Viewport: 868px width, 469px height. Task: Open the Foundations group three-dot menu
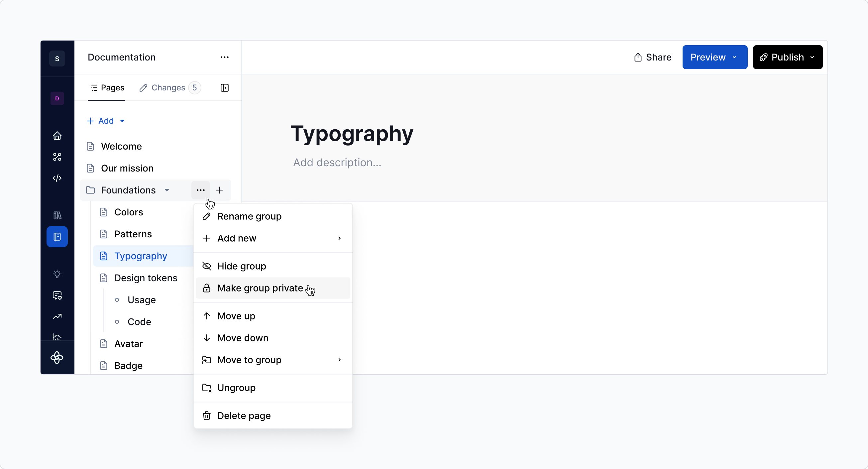pos(200,190)
